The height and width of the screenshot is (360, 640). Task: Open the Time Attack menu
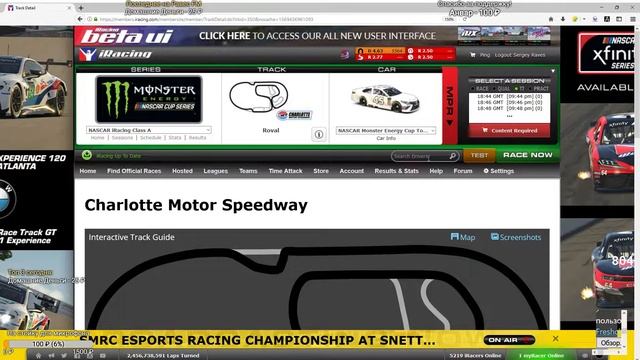pos(285,171)
